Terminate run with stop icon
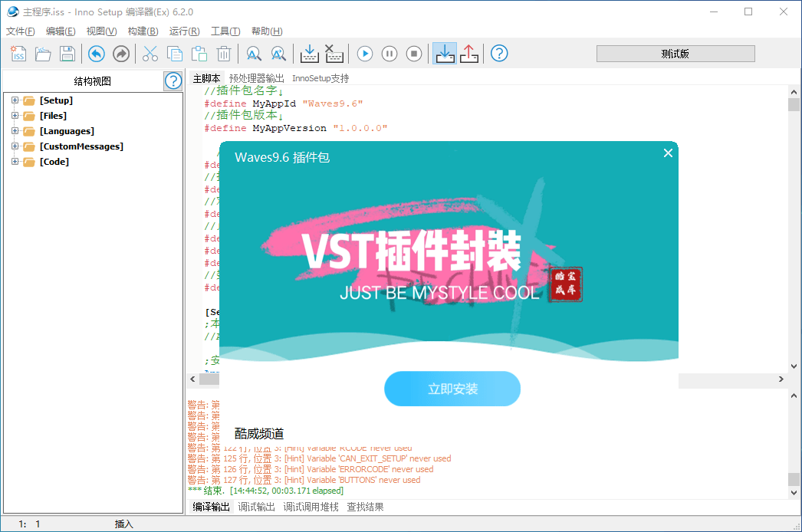Image resolution: width=802 pixels, height=532 pixels. pyautogui.click(x=414, y=54)
